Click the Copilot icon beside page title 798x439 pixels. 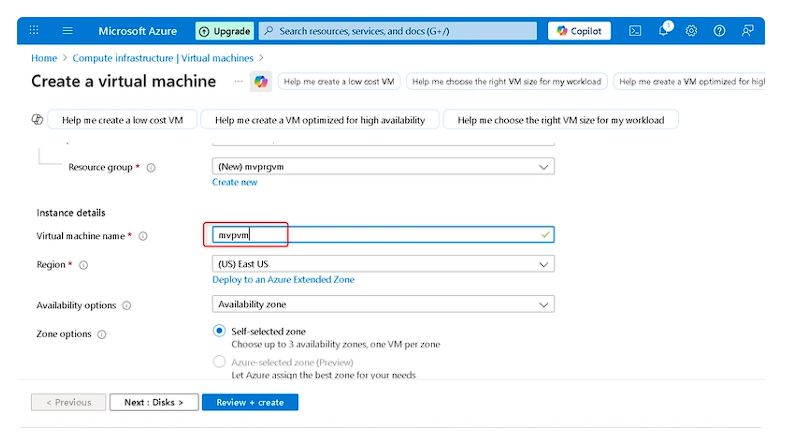point(260,81)
